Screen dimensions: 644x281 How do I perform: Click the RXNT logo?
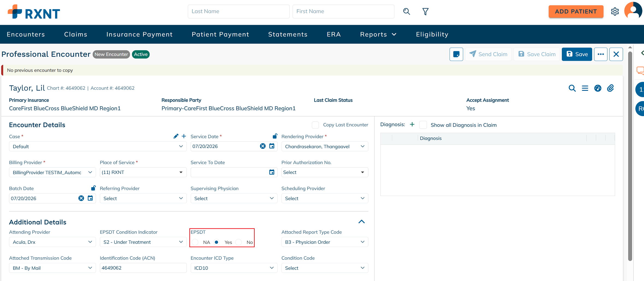[34, 12]
